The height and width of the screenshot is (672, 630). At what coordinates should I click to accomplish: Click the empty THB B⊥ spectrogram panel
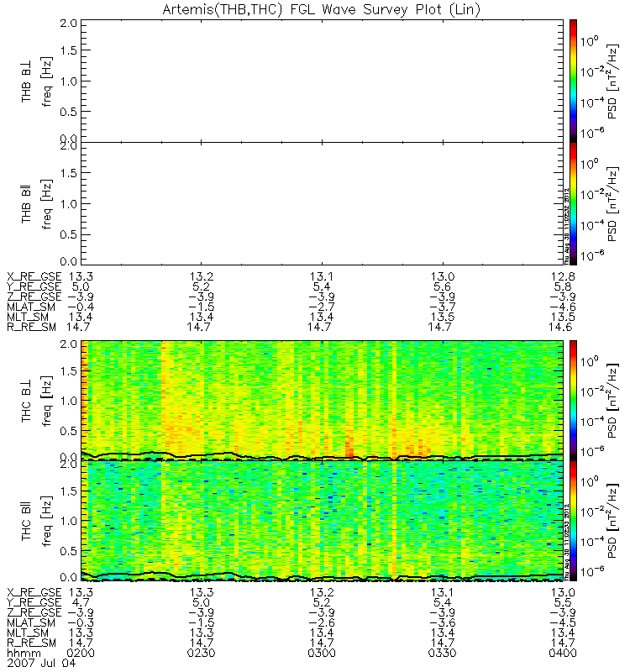pyautogui.click(x=322, y=81)
